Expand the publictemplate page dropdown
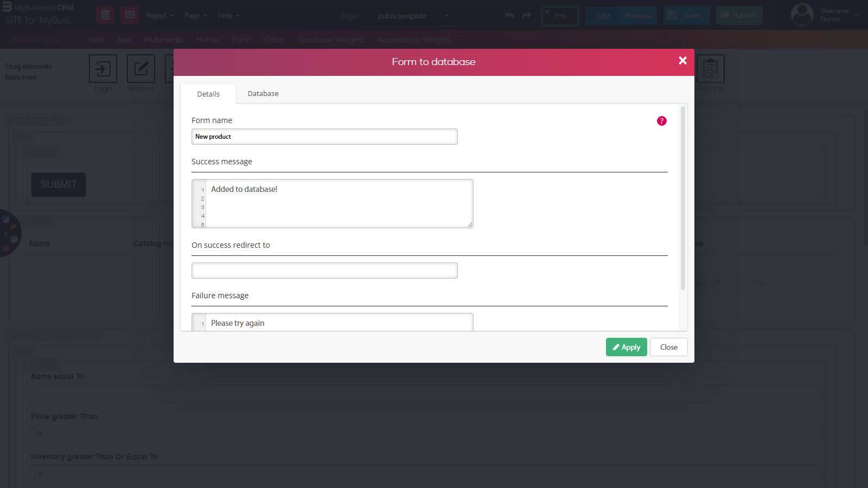 (408, 16)
